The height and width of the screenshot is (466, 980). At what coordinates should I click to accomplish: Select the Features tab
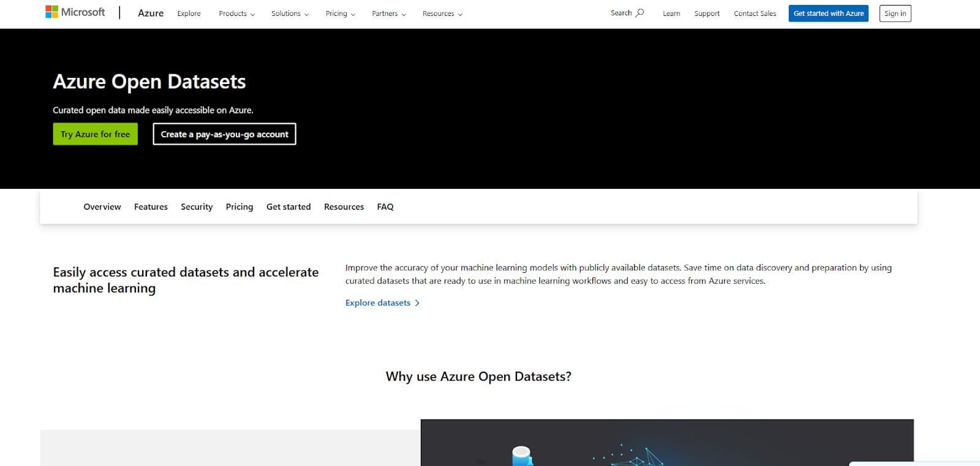[x=151, y=207]
